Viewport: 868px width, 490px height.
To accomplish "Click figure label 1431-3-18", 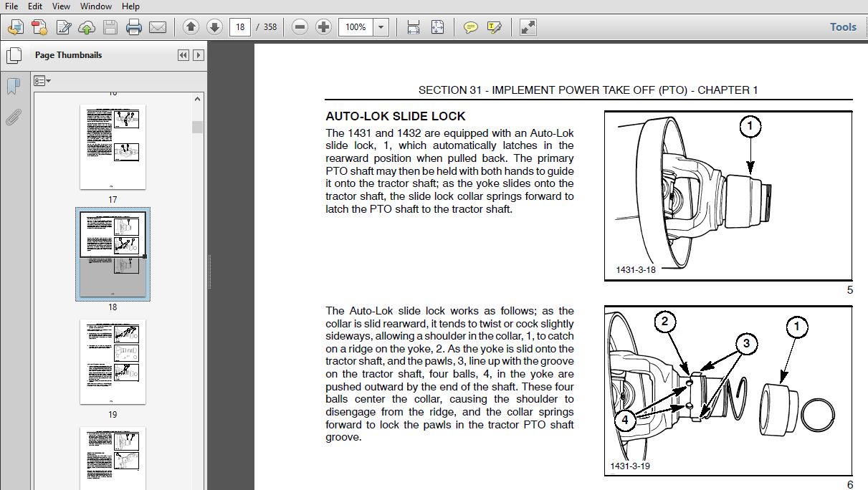I will (636, 270).
